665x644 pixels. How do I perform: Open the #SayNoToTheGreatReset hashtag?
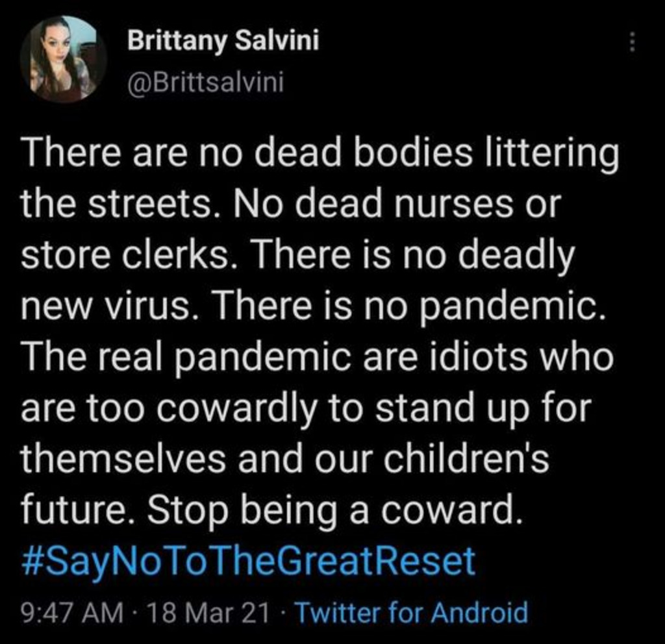click(248, 562)
